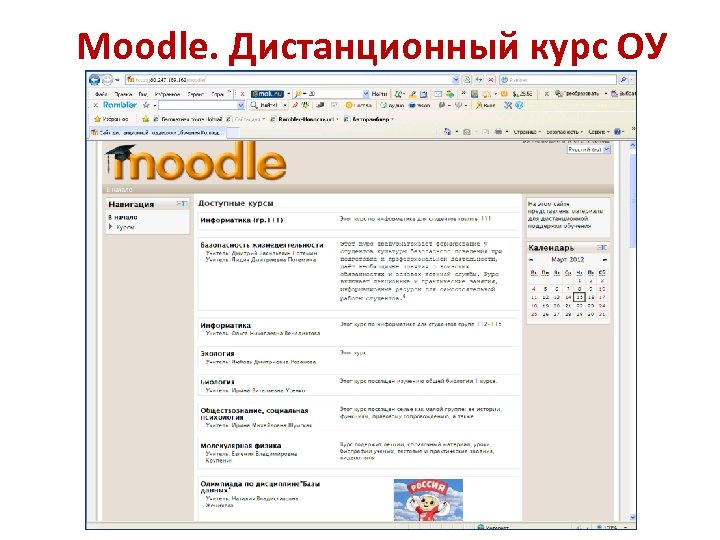Click the Преобразовать toolbar button
The height and width of the screenshot is (540, 720).
click(x=577, y=94)
